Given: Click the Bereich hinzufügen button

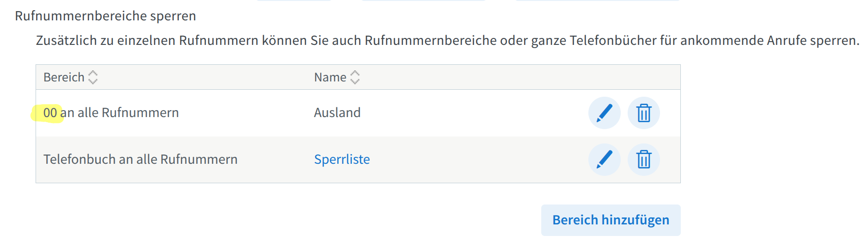Looking at the screenshot, I should pyautogui.click(x=611, y=220).
